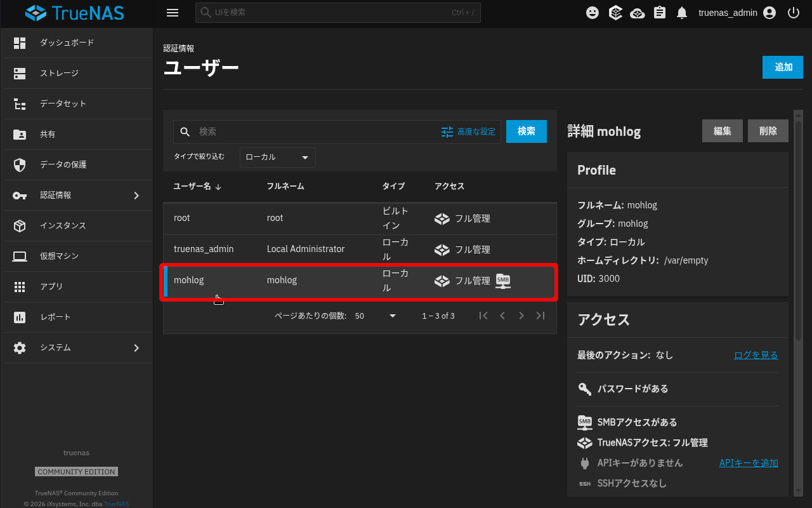812x508 pixels.
Task: Click the TrueNAS logo
Action: (x=75, y=13)
